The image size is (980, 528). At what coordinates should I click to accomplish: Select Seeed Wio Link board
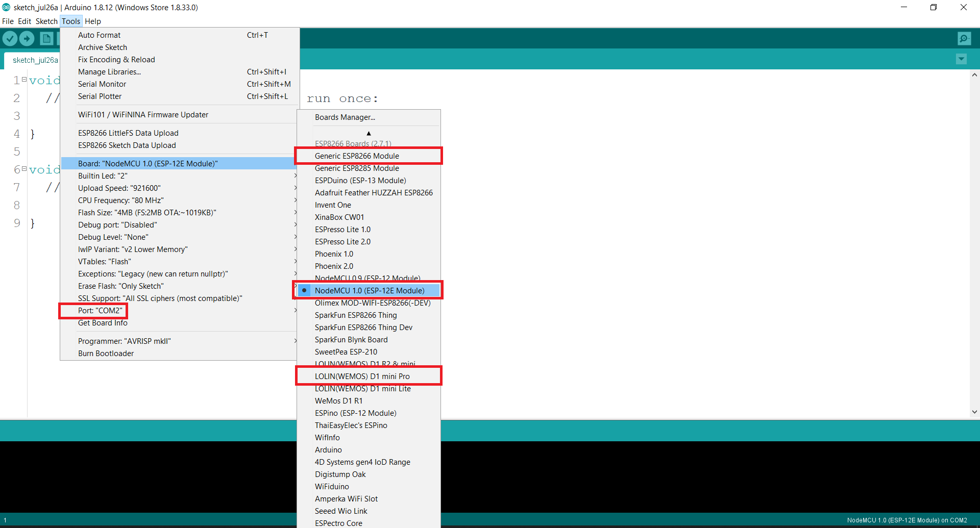pyautogui.click(x=369, y=511)
